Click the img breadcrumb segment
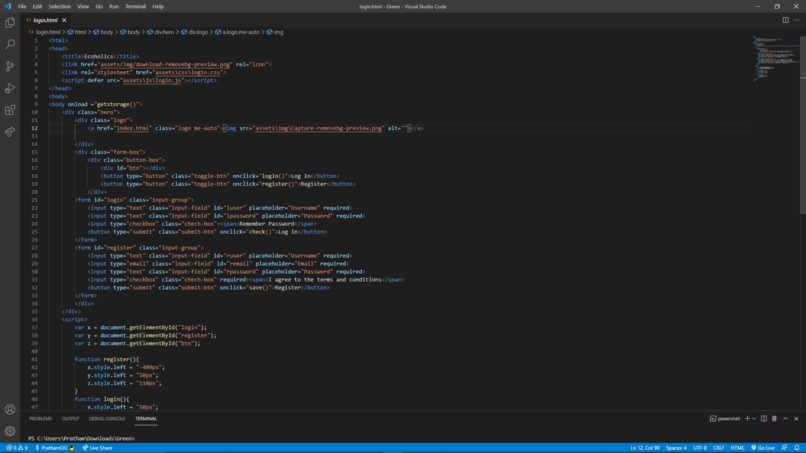This screenshot has width=806, height=453. click(x=274, y=32)
